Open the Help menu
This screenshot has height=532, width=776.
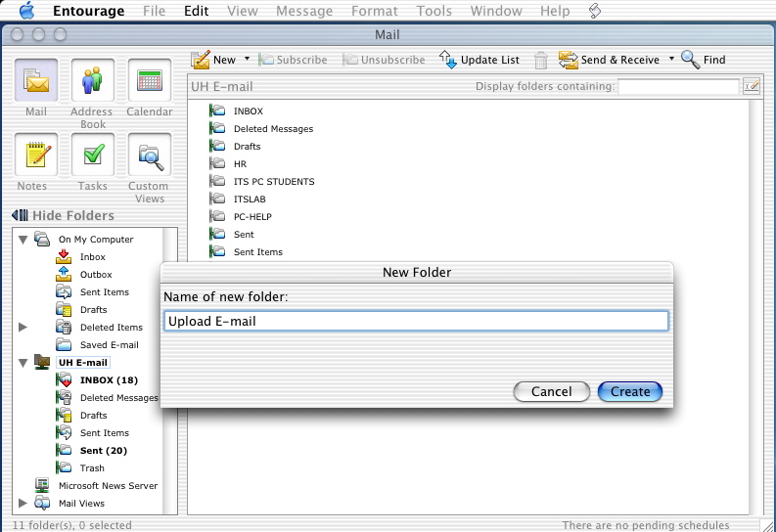(x=555, y=11)
